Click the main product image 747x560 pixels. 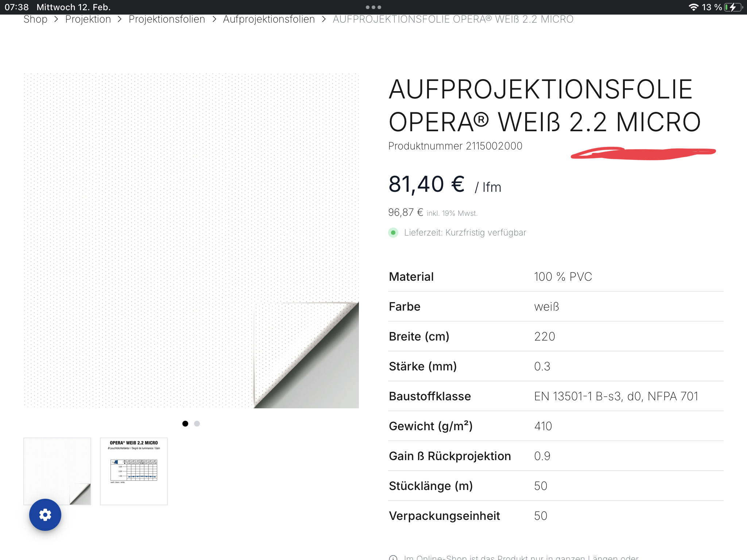(191, 241)
